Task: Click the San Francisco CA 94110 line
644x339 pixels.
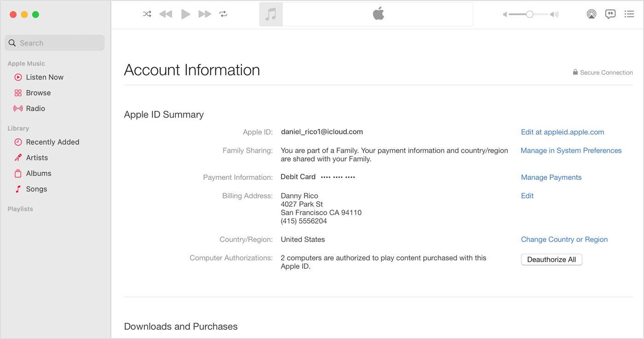Action: tap(321, 213)
